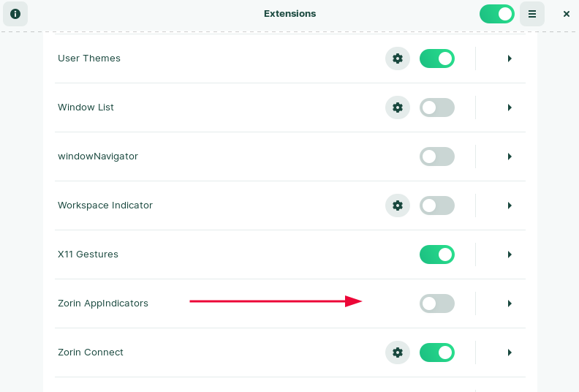Viewport: 579px width, 392px height.
Task: Expand Zorin Connect details arrow
Action: (x=510, y=353)
